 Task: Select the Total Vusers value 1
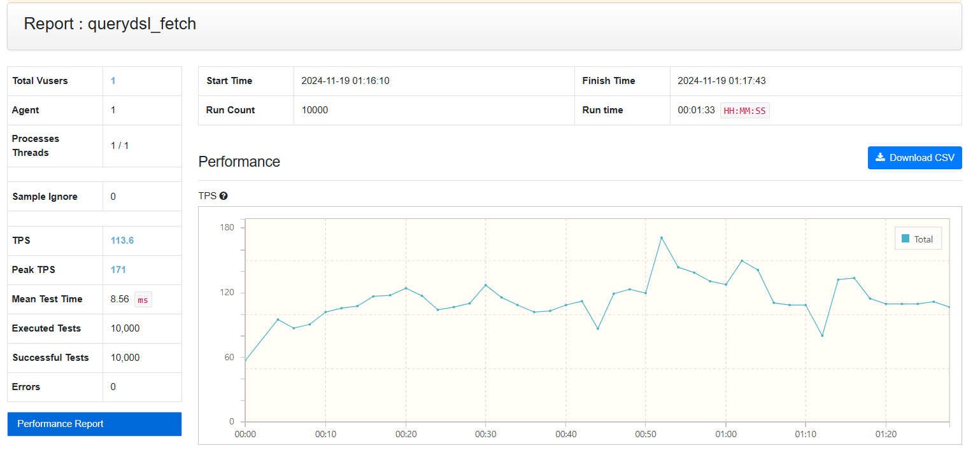[113, 81]
